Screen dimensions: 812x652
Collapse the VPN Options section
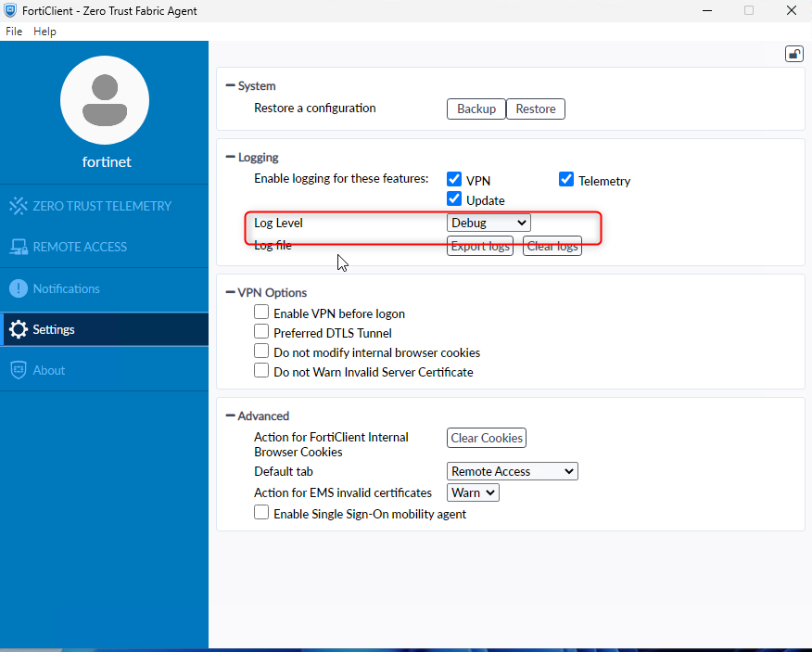pyautogui.click(x=231, y=292)
